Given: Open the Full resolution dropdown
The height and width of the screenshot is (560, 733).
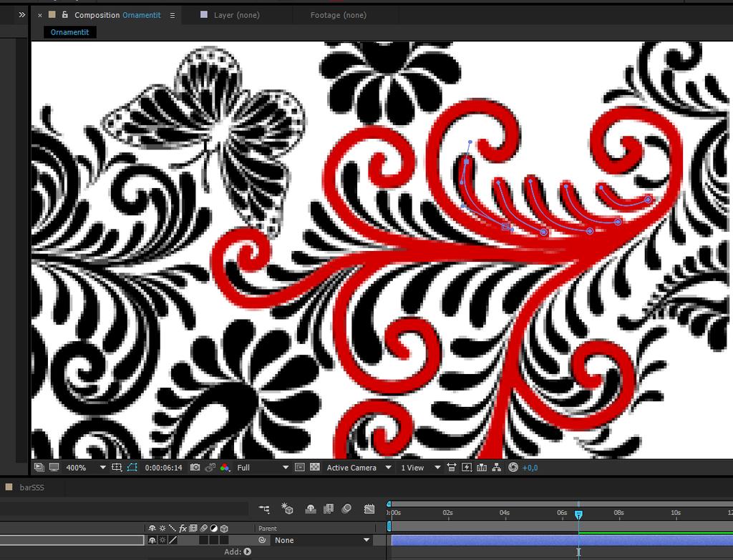Looking at the screenshot, I should pyautogui.click(x=263, y=468).
